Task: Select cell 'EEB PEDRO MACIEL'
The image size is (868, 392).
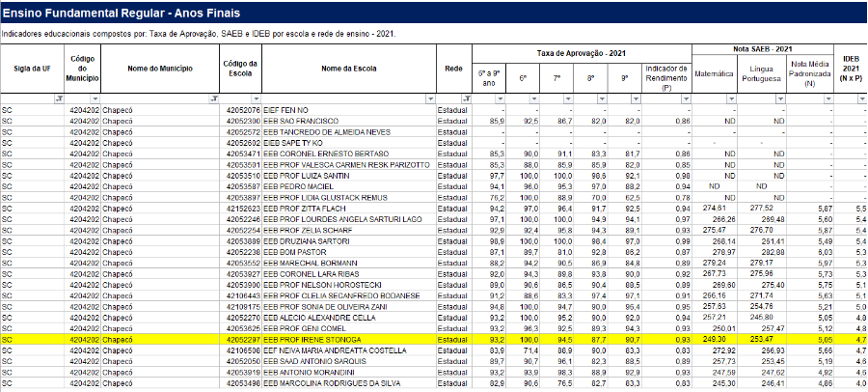Action: pyautogui.click(x=349, y=187)
